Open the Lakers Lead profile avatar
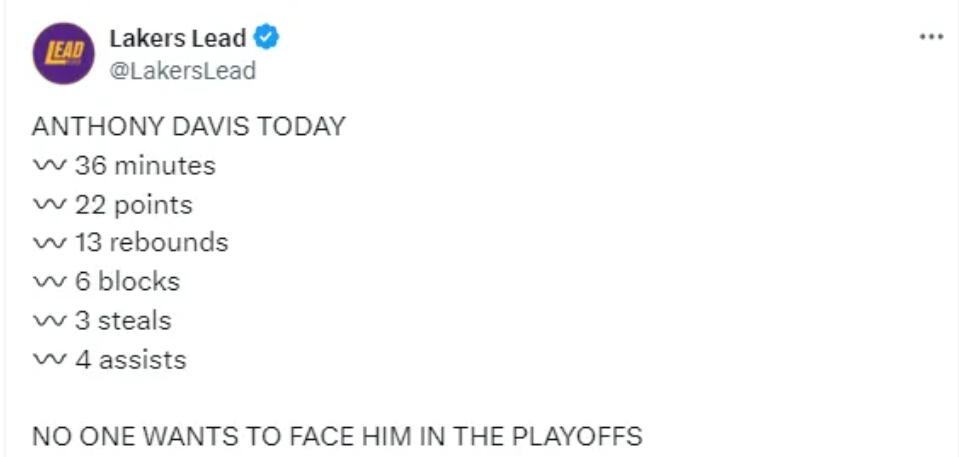This screenshot has width=959, height=457. [63, 54]
